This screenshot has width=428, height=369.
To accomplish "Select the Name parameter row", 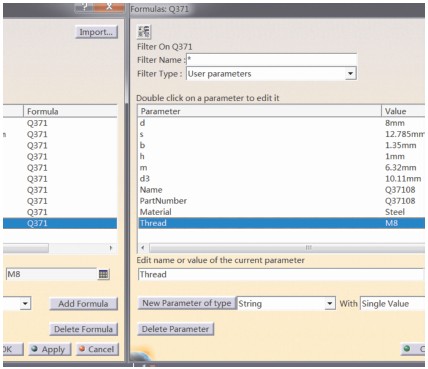I will pos(281,190).
